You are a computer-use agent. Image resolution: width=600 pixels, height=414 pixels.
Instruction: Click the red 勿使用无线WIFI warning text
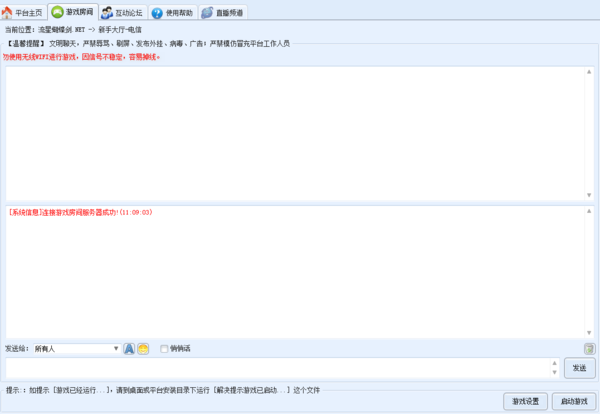(82, 57)
